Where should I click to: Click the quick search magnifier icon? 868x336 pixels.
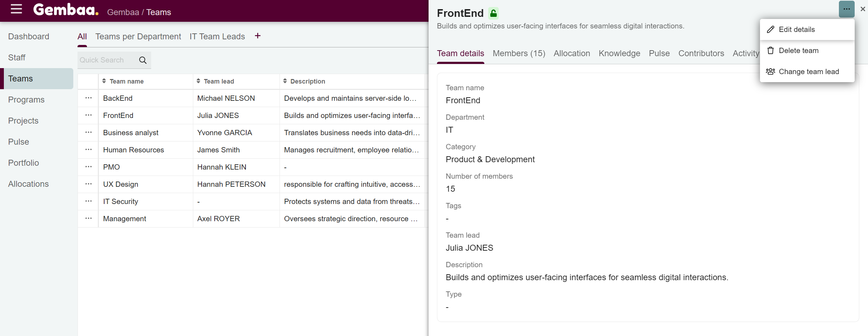click(143, 60)
